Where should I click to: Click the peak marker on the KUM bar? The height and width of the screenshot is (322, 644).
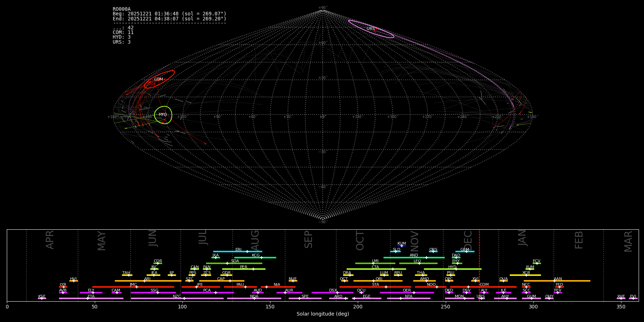401,246
